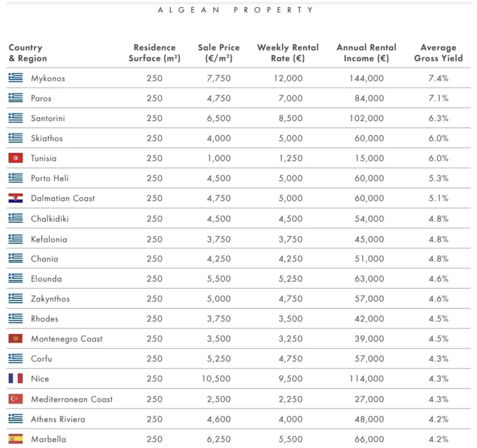Image resolution: width=477 pixels, height=448 pixels.
Task: Click the Sale Price column header
Action: coord(218,53)
